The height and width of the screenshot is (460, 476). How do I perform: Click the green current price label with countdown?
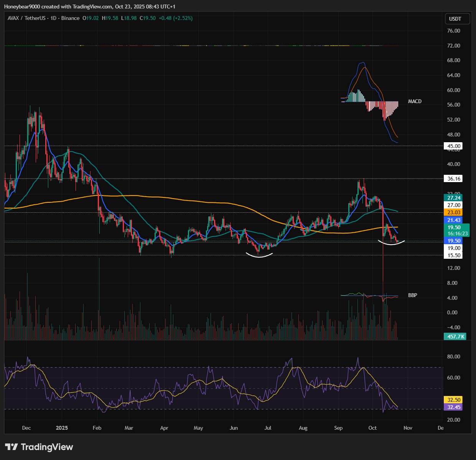[x=458, y=230]
